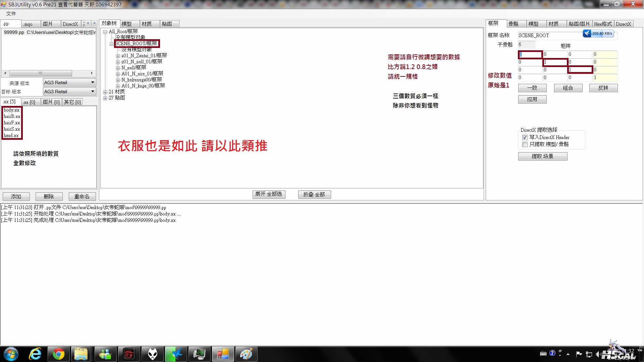Expand the 21 材质 tree node
This screenshot has width=644, height=362.
point(105,92)
